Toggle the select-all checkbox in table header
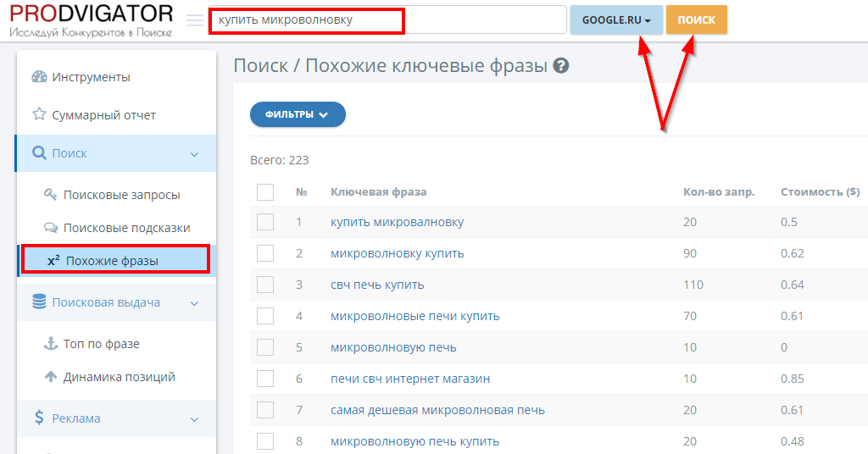The image size is (868, 454). click(x=265, y=192)
